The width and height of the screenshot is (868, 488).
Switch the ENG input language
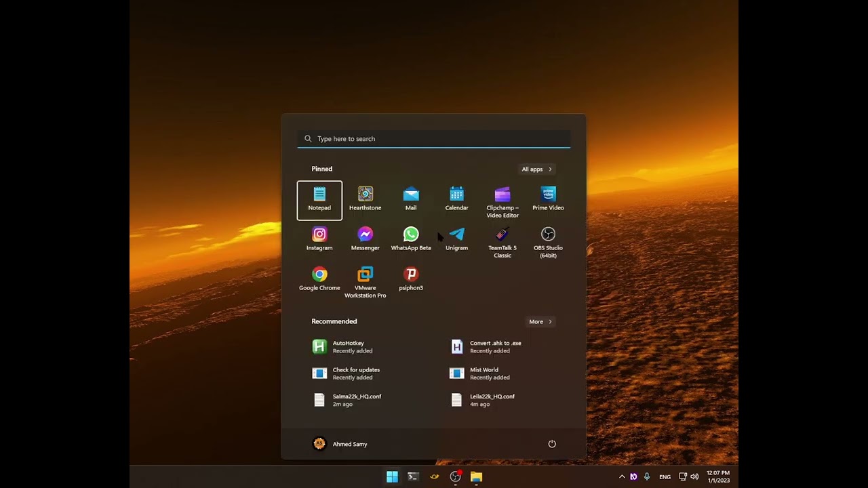(665, 476)
